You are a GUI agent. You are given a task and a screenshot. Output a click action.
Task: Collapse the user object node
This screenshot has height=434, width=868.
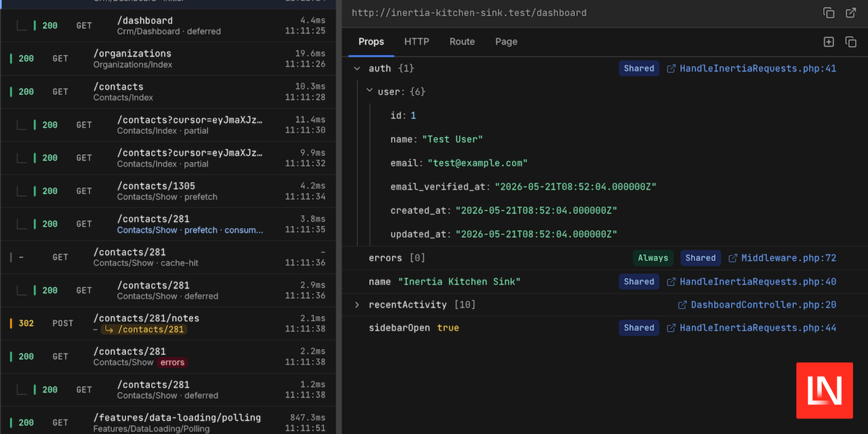369,91
